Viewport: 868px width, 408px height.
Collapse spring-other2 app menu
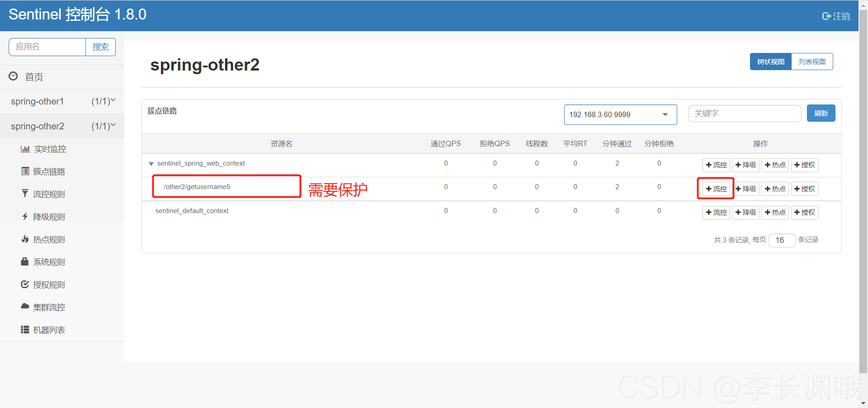tap(62, 126)
